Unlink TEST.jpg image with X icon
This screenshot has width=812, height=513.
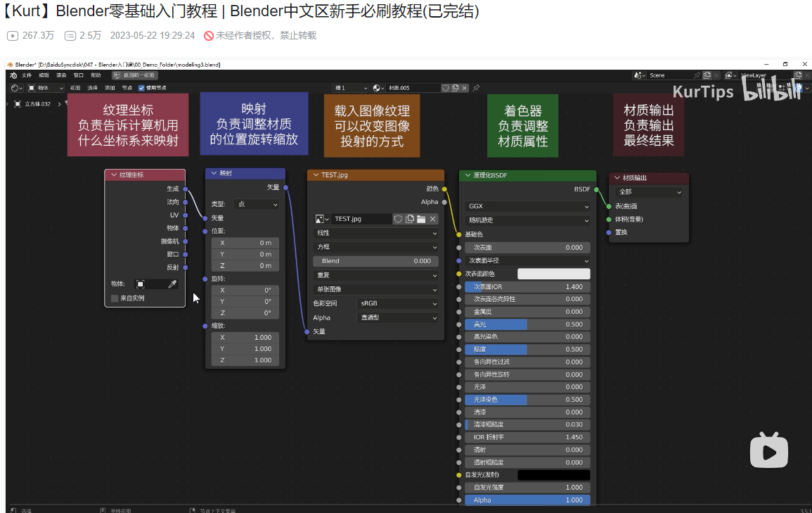click(x=433, y=220)
